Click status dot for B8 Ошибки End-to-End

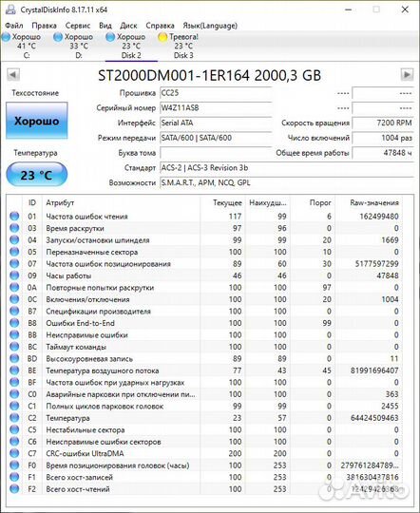14,323
